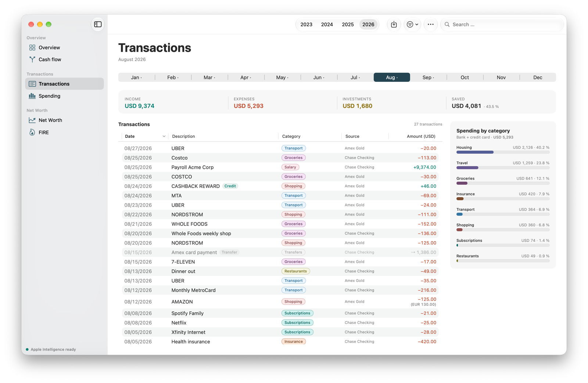Select the Oct month tab
The height and width of the screenshot is (383, 588).
[465, 77]
